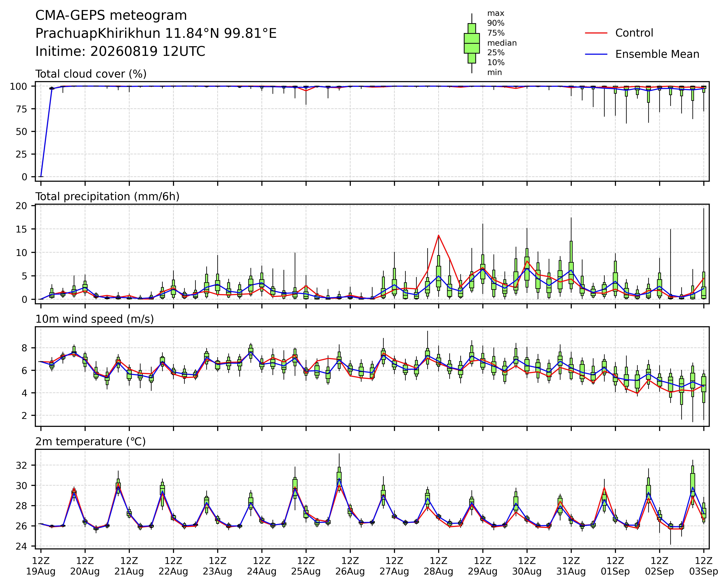
Task: Click the 'max' legend label
Action: 495,14
